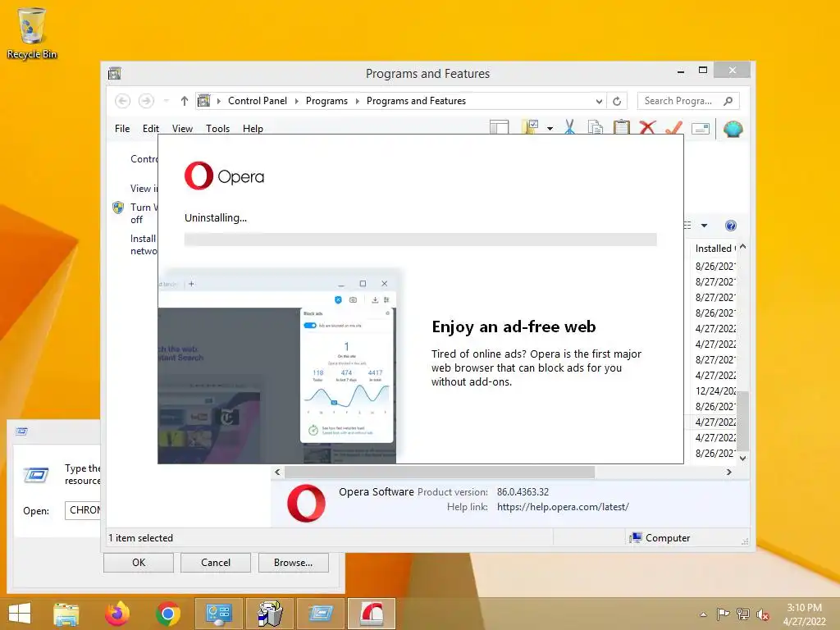This screenshot has width=840, height=630.
Task: Expand Control Panel breadcrumb arrow
Action: (296, 101)
